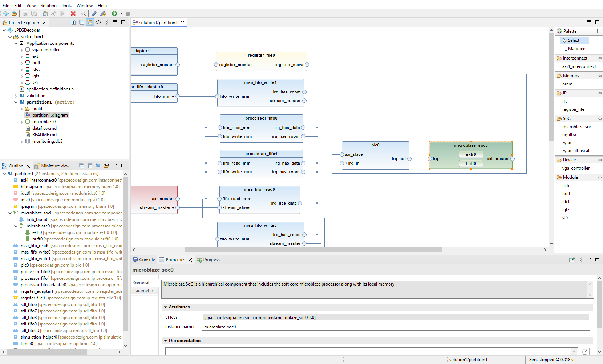The width and height of the screenshot is (603, 364).
Task: Click the diagram horizontal scrollbar thumb
Action: point(313,250)
